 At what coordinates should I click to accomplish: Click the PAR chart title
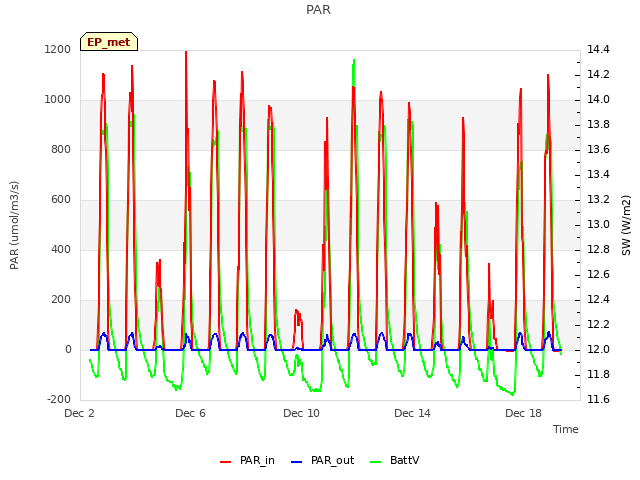point(318,9)
